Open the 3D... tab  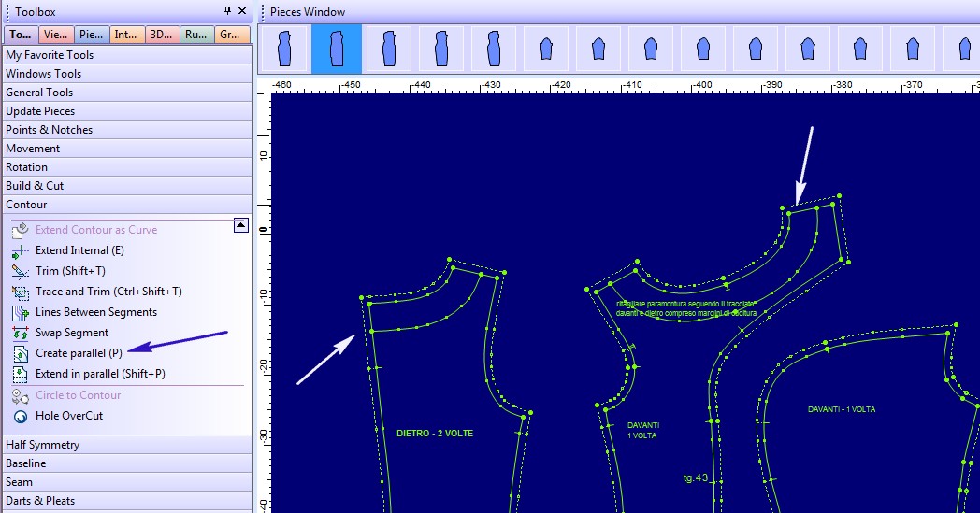(x=161, y=35)
